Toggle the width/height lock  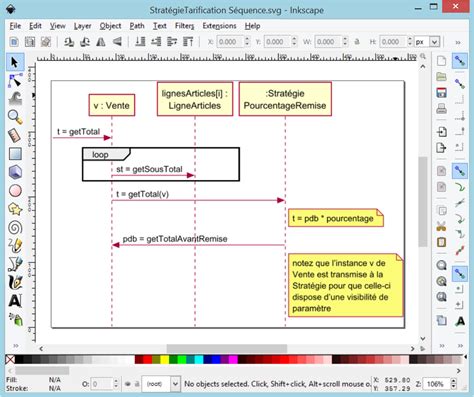[x=357, y=42]
